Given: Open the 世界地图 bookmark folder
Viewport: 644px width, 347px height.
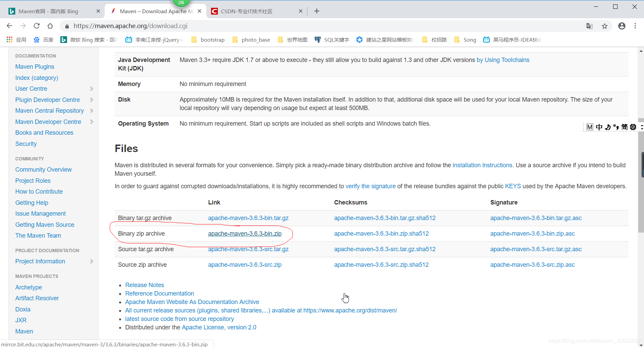Looking at the screenshot, I should coord(292,40).
